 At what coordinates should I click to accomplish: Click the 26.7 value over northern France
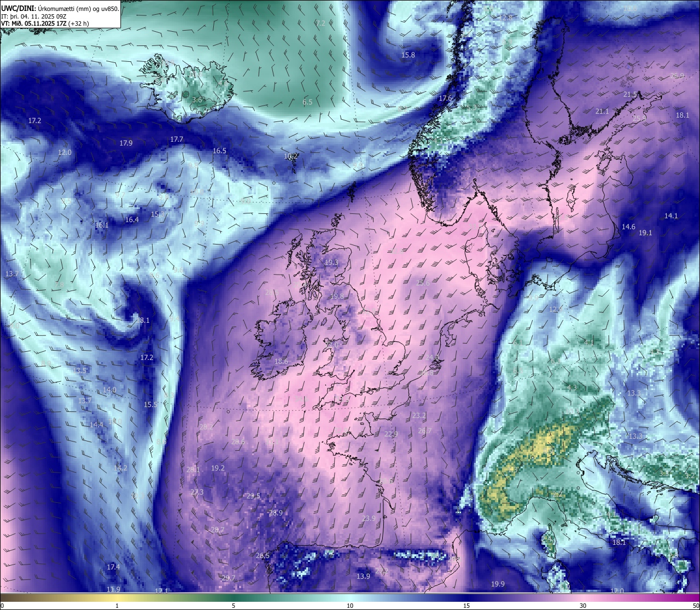[x=424, y=431]
